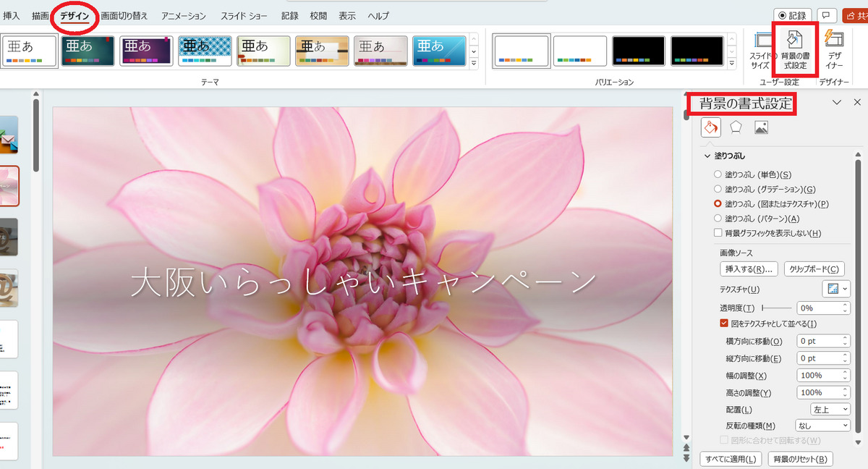
Task: Collapse the 塗りつぶし section chevron
Action: click(707, 156)
